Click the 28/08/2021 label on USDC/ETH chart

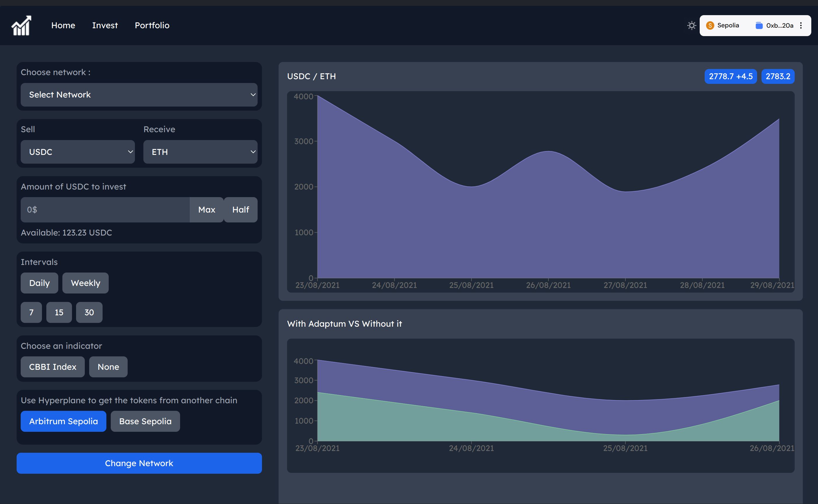click(x=702, y=285)
